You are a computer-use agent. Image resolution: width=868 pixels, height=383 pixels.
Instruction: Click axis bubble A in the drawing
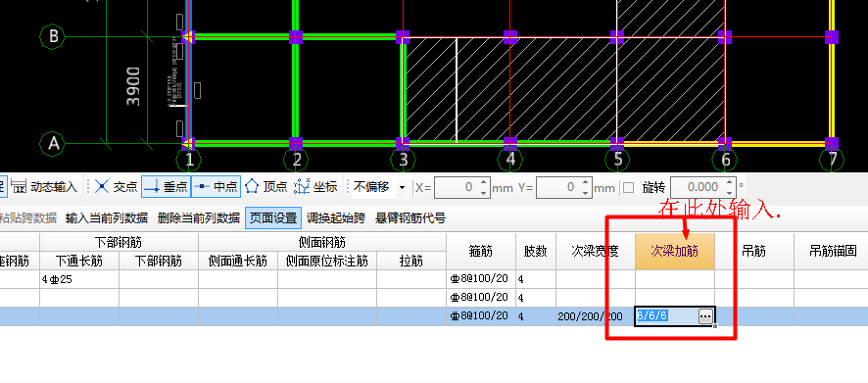[x=53, y=143]
